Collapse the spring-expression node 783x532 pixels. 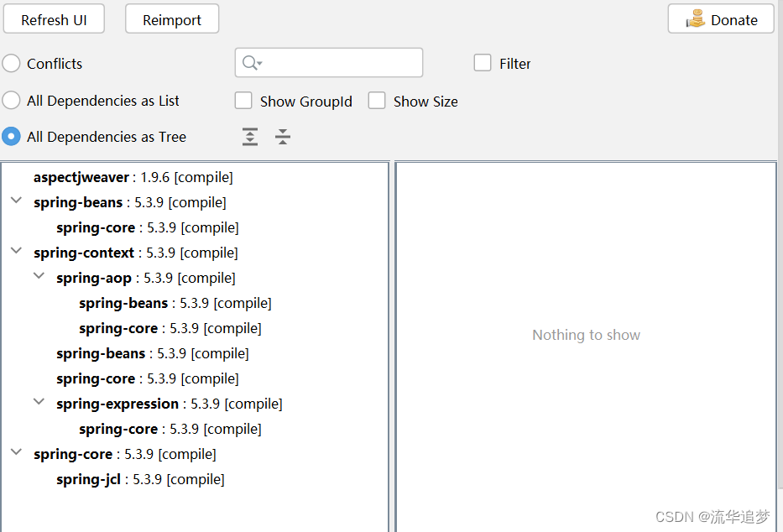point(39,402)
